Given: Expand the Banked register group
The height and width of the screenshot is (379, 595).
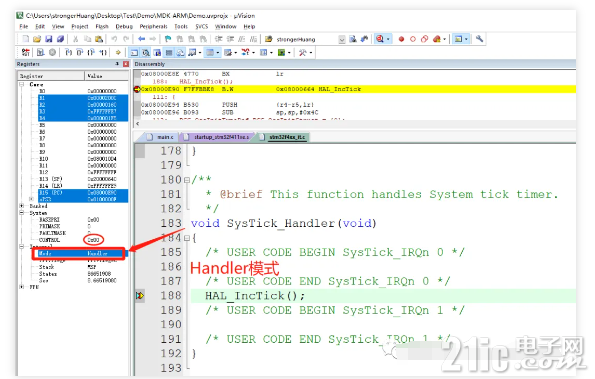Looking at the screenshot, I should [22, 206].
